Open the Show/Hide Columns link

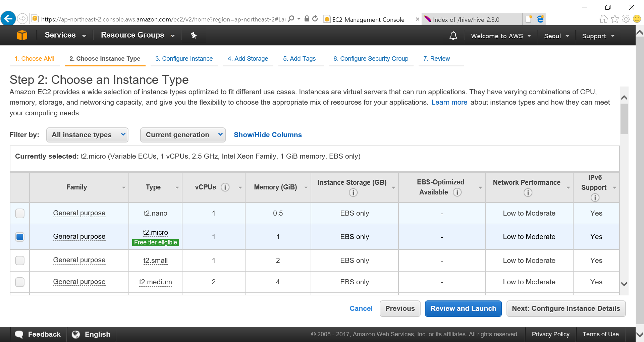(x=268, y=135)
